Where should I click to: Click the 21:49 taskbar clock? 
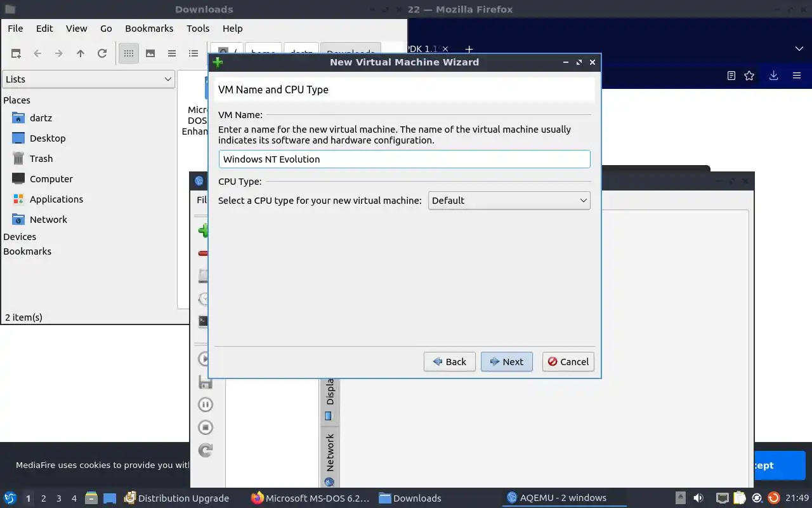(x=797, y=498)
